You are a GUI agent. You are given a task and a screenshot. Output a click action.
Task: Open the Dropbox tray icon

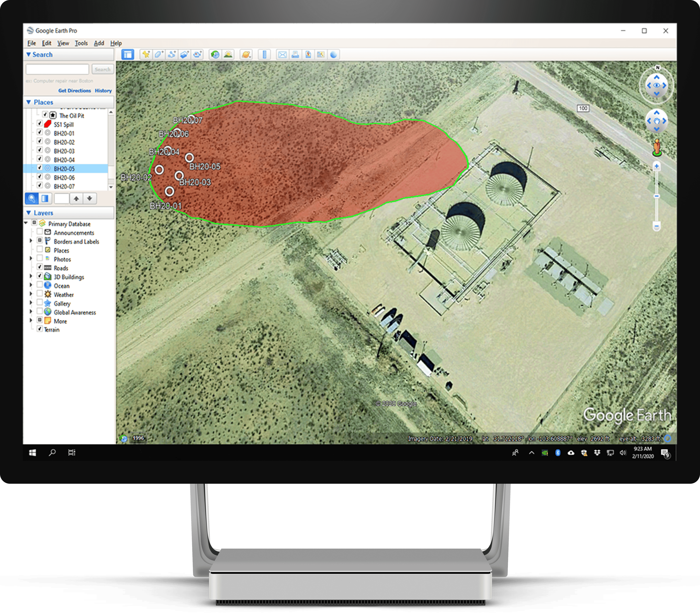(597, 453)
